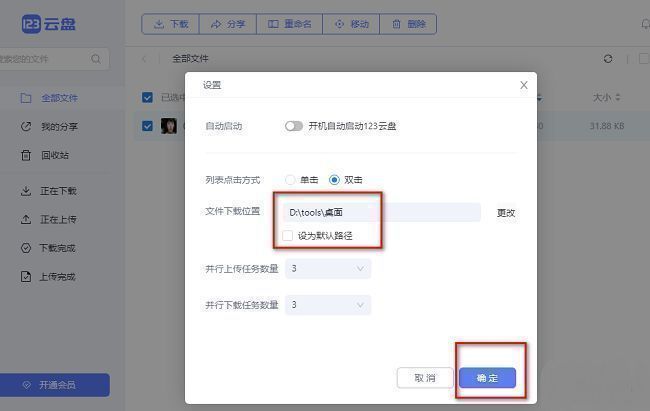The width and height of the screenshot is (650, 411).
Task: Open 上传完成 in the sidebar
Action: point(58,277)
